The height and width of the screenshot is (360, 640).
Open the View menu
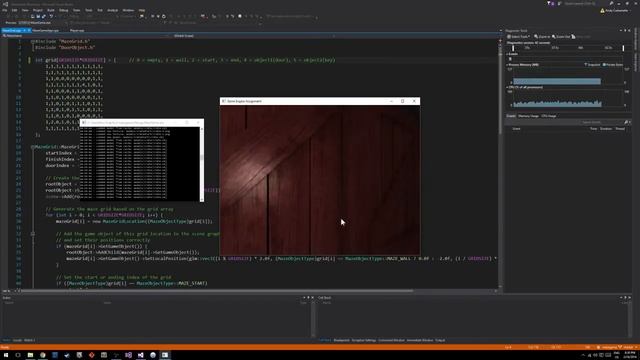[25, 10]
